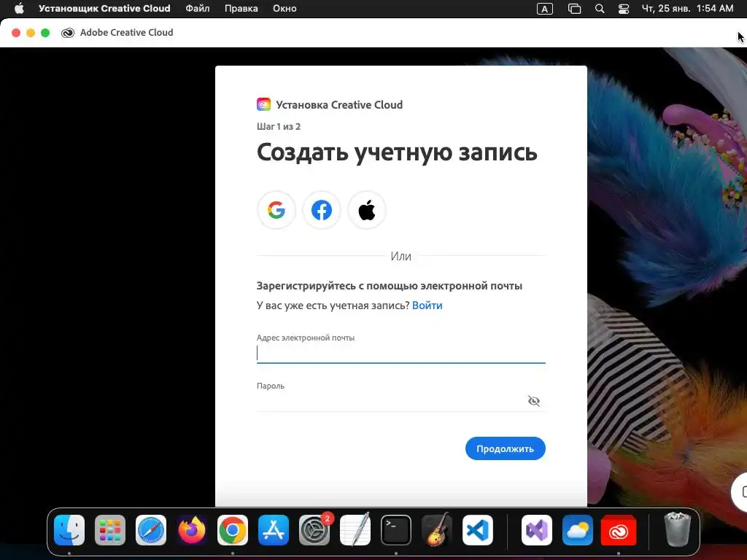Sign up with the Facebook icon

pyautogui.click(x=322, y=210)
